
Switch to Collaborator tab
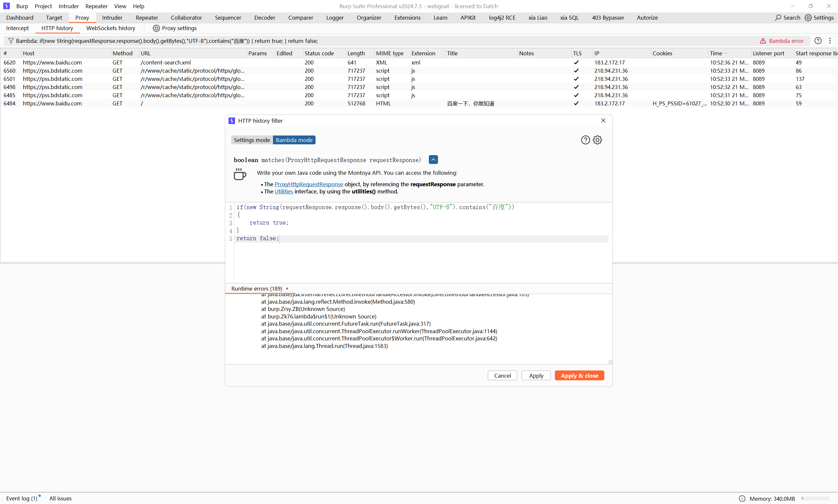pos(187,18)
